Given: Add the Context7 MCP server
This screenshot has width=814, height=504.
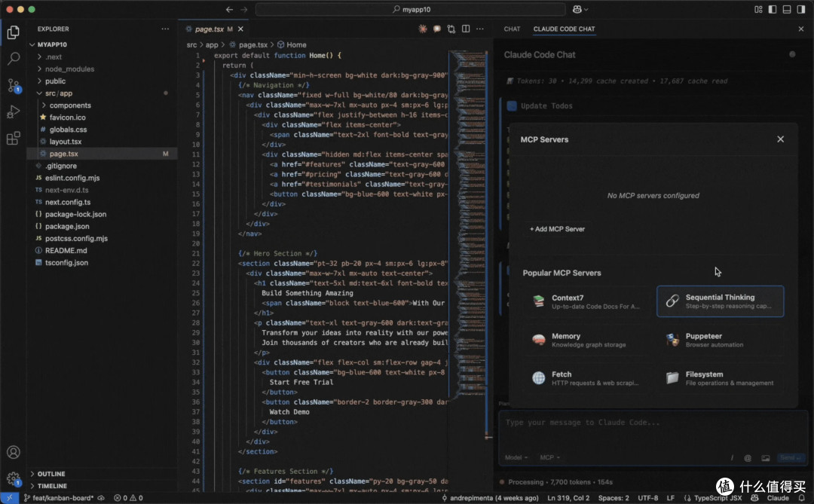Looking at the screenshot, I should coord(586,301).
